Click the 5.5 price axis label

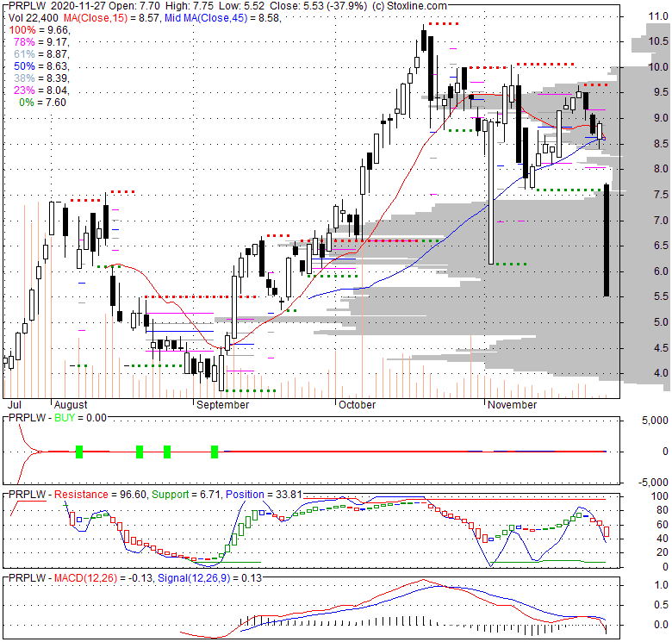(x=661, y=296)
